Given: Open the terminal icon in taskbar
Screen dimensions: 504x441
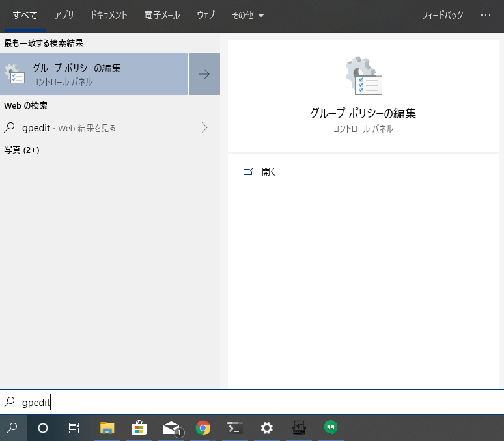Looking at the screenshot, I should (x=235, y=428).
